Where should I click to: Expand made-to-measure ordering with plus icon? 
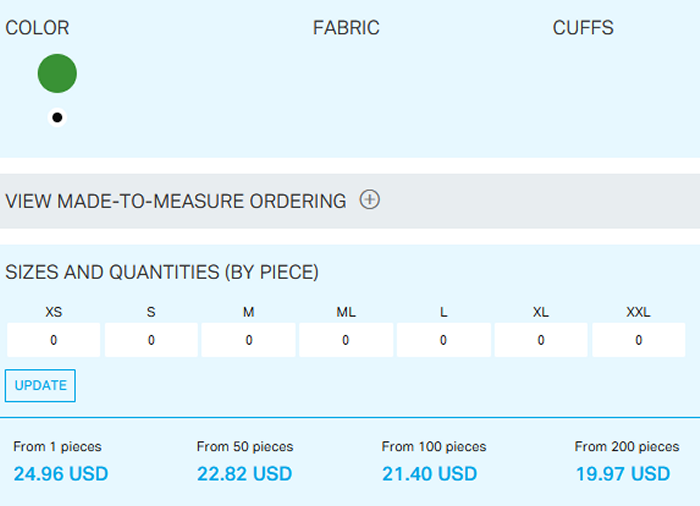tap(370, 200)
